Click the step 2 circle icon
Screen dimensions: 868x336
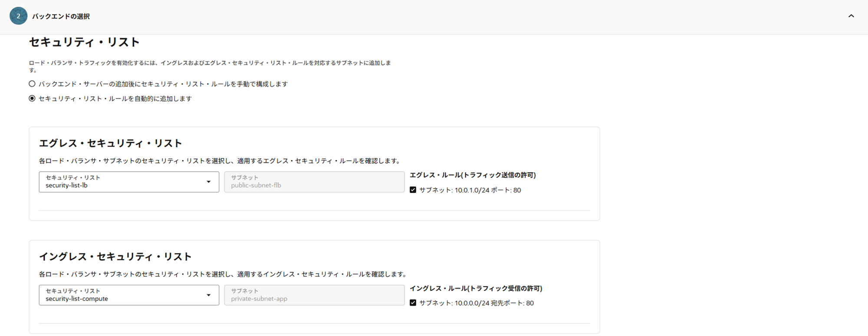pos(18,16)
